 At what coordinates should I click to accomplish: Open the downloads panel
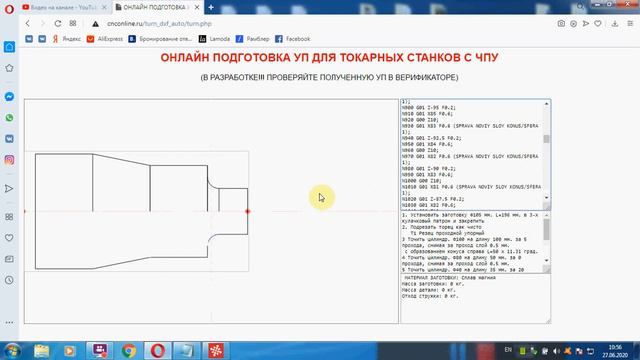[x=615, y=24]
